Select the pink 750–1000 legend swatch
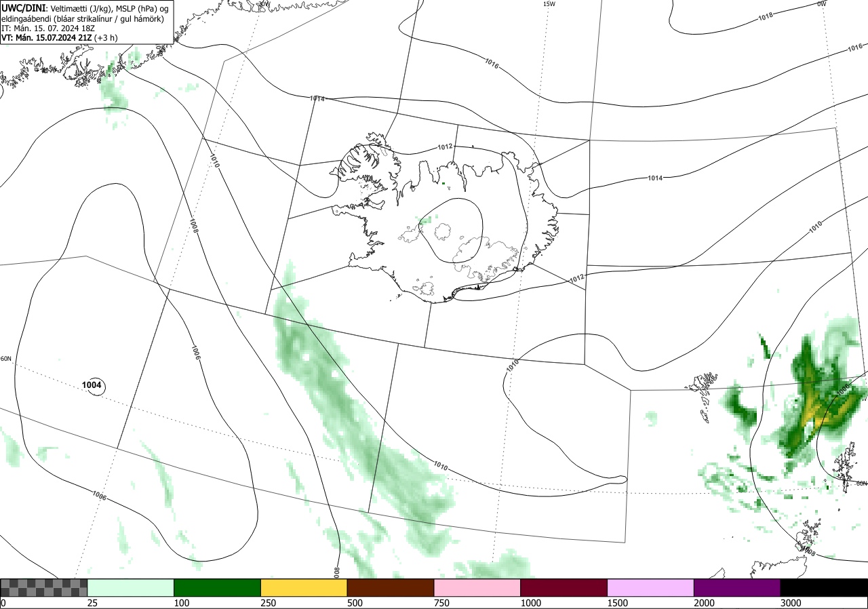868x609 pixels. pos(477,587)
